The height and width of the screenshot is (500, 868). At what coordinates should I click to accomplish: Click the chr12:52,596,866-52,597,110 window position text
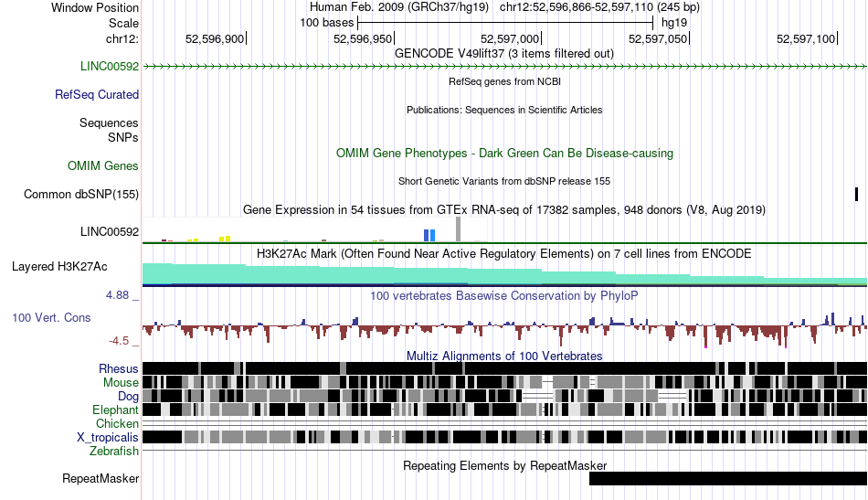coord(600,7)
